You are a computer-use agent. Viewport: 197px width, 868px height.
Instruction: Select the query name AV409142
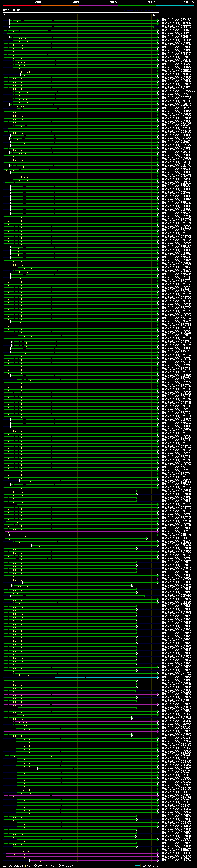click(x=11, y=10)
